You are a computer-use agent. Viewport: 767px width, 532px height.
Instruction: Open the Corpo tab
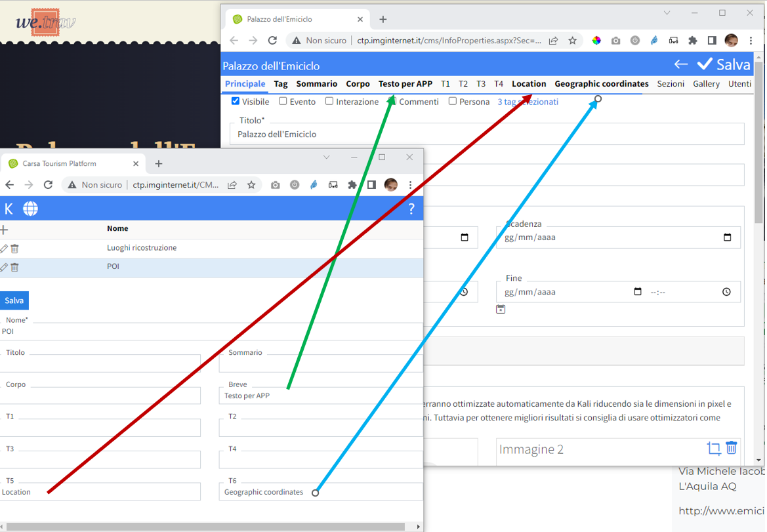point(358,83)
